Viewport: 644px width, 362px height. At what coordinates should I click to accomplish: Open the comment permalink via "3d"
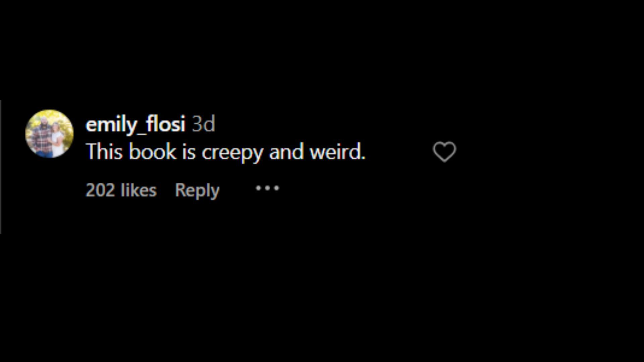pos(203,124)
